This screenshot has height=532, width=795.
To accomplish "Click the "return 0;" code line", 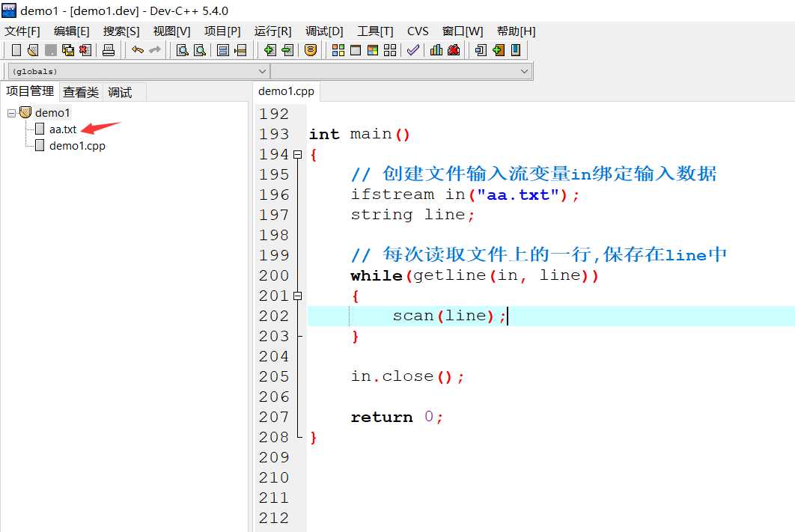I will (397, 418).
